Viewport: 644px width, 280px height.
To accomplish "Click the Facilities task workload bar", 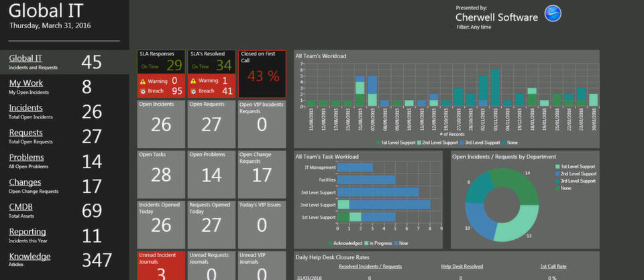I will click(367, 180).
